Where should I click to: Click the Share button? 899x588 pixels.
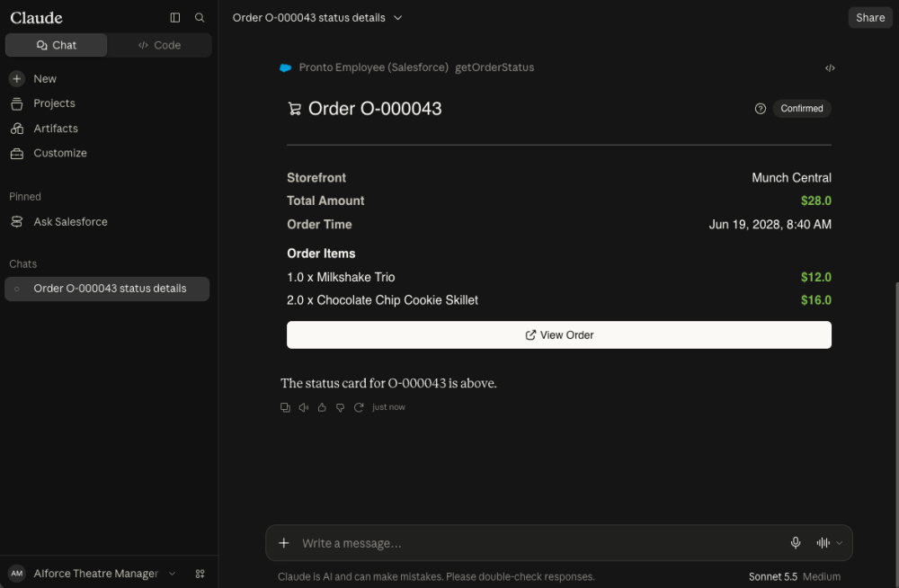point(869,18)
